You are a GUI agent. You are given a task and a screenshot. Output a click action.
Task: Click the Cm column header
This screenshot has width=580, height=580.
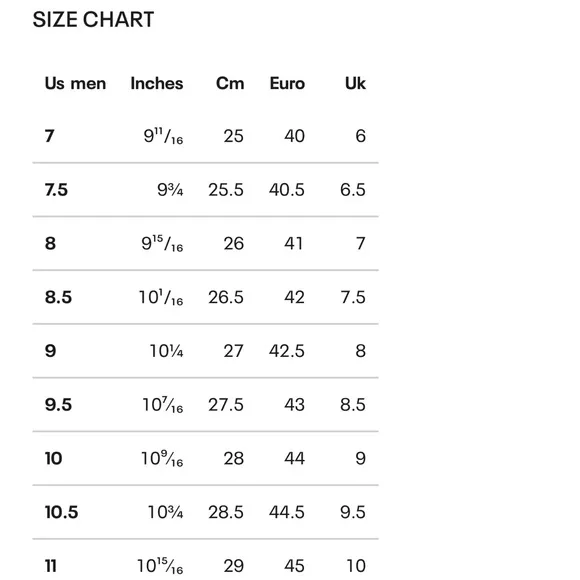[x=230, y=84]
